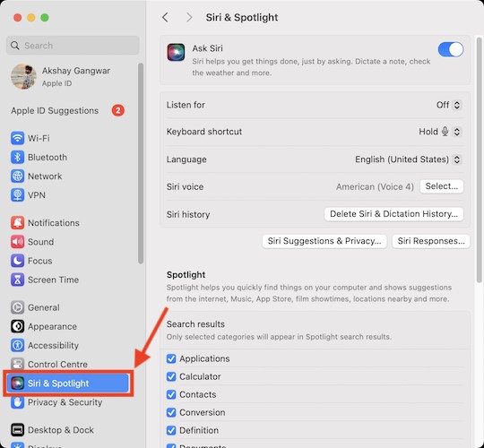Open the General gear icon

pyautogui.click(x=17, y=307)
